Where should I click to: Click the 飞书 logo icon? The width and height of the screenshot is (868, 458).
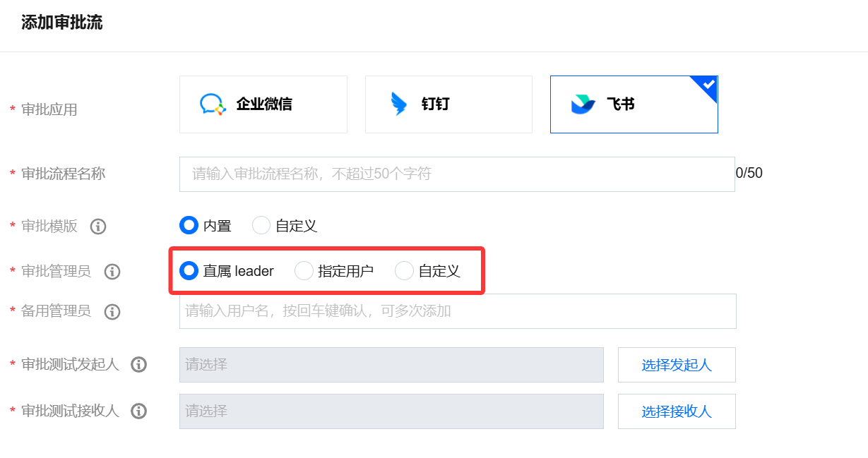coord(583,104)
